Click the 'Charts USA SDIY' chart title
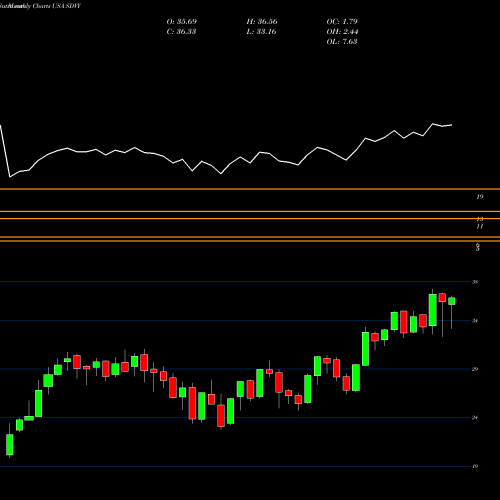This screenshot has width=500, height=500. pyautogui.click(x=57, y=6)
